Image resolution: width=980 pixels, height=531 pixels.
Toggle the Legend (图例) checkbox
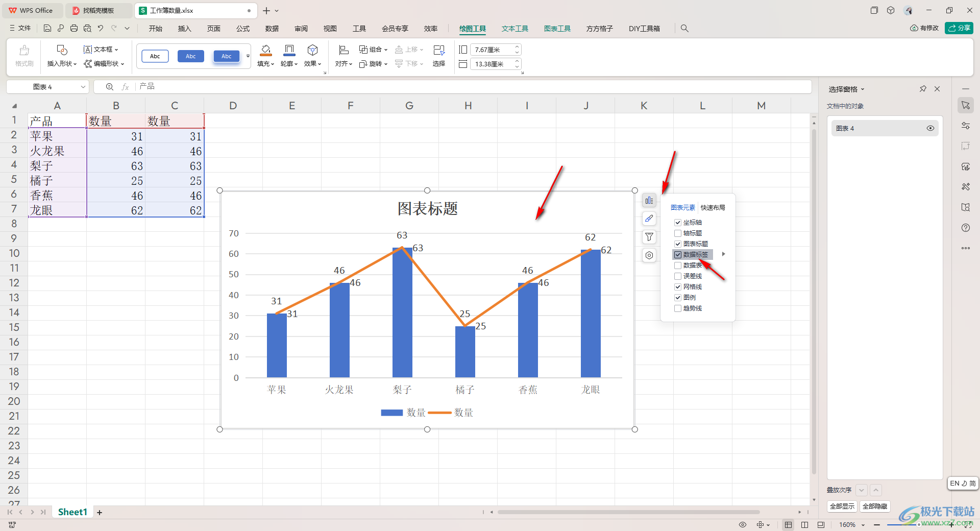pos(678,298)
